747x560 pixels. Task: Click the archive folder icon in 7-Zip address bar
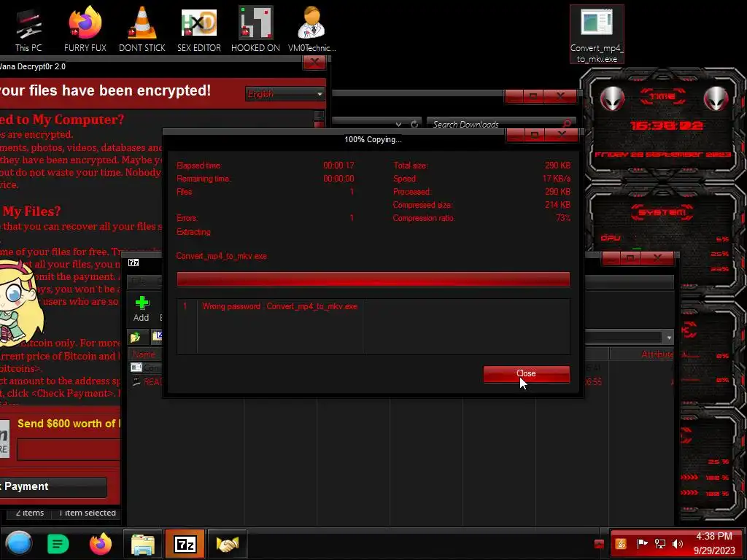click(157, 336)
